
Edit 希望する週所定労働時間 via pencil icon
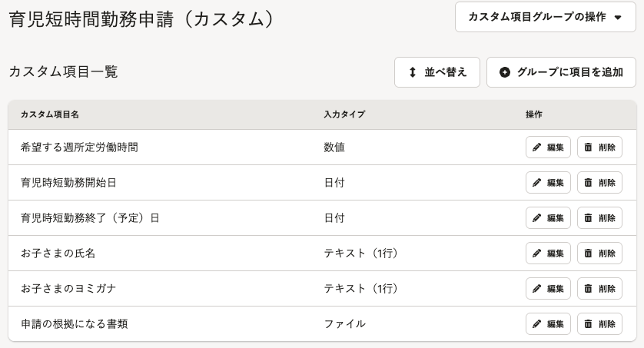coord(537,147)
